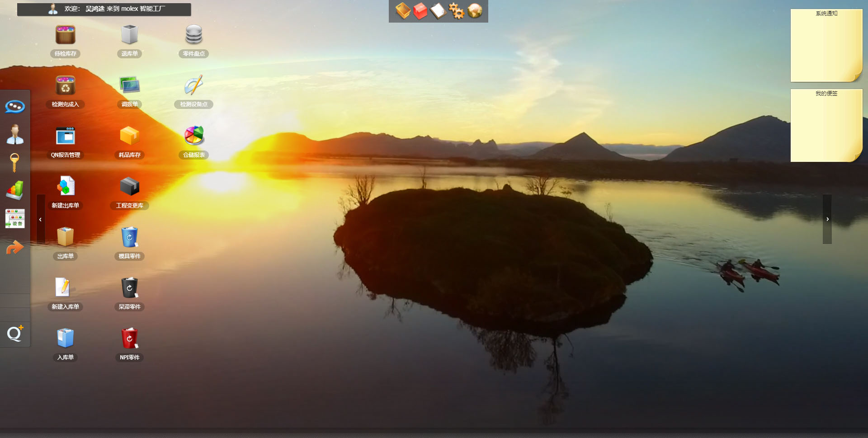Select the red box icon in top dock
The image size is (868, 438).
420,11
